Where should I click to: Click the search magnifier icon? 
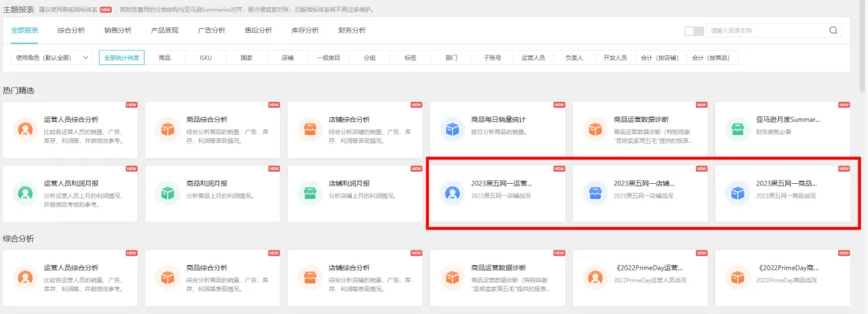(x=833, y=31)
